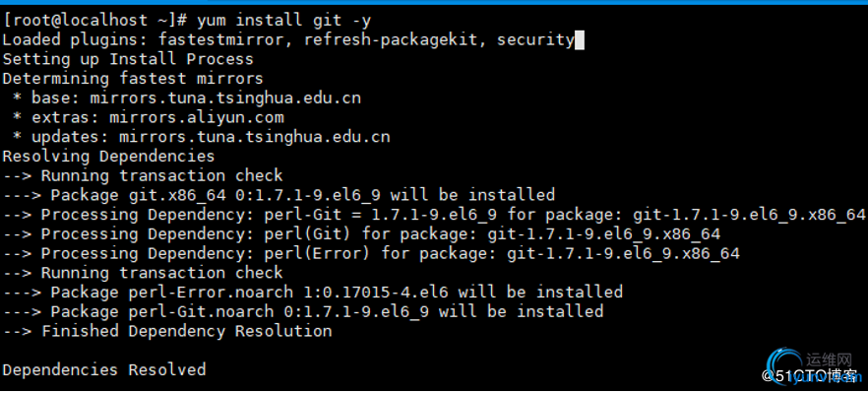Click the perl-Git Processing Dependency line
Image resolution: width=868 pixels, height=393 pixels.
[x=434, y=215]
